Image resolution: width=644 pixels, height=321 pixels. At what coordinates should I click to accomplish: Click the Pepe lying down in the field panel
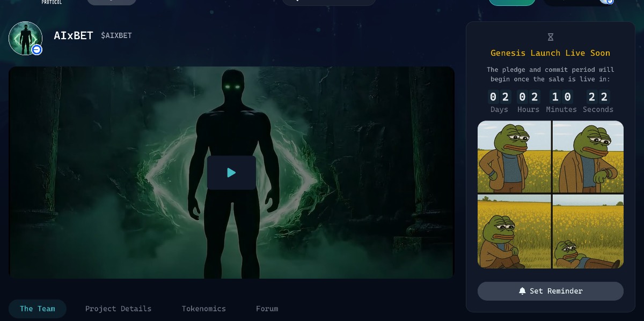[x=588, y=232]
